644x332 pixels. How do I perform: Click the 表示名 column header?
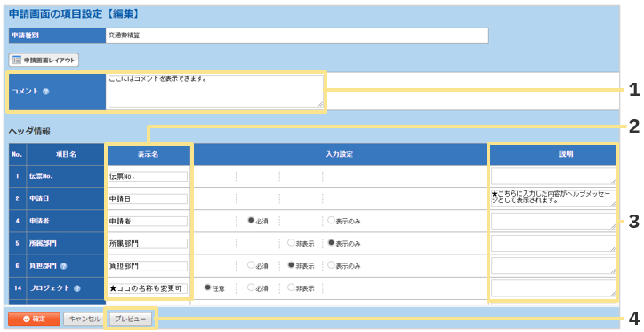coord(148,155)
